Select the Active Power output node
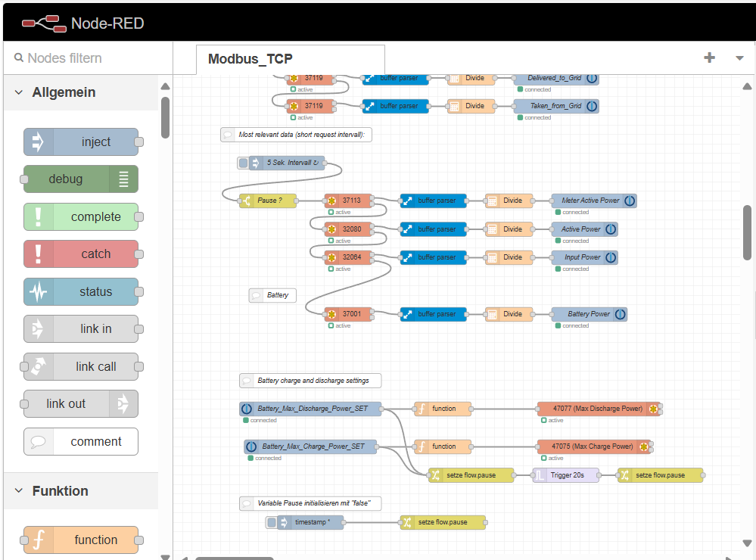Viewport: 756px width, 560px height. click(584, 229)
